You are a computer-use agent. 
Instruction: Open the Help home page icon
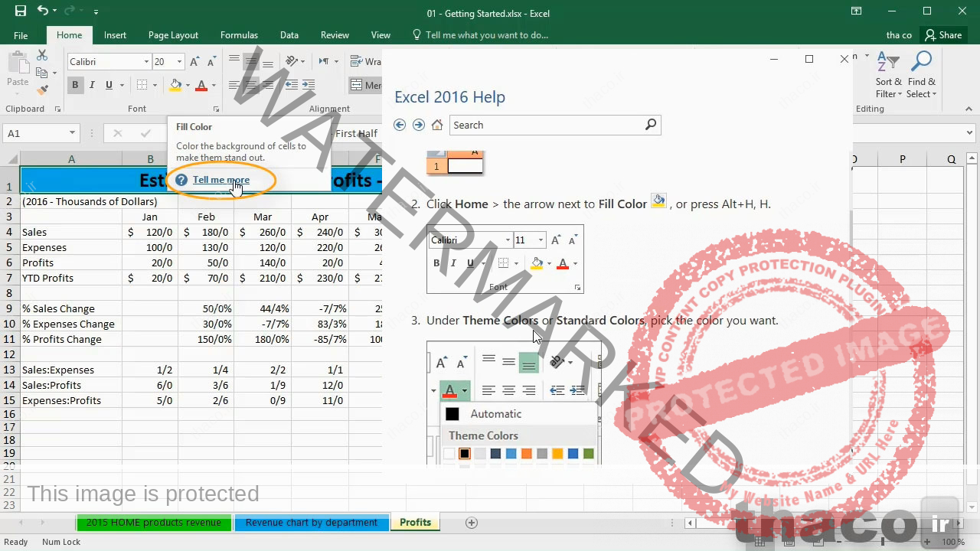[x=437, y=125]
